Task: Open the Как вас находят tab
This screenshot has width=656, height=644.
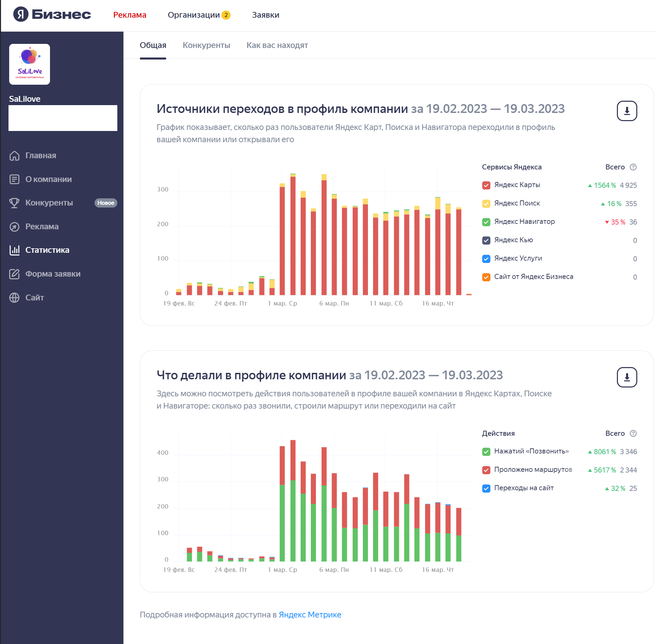Action: tap(277, 45)
